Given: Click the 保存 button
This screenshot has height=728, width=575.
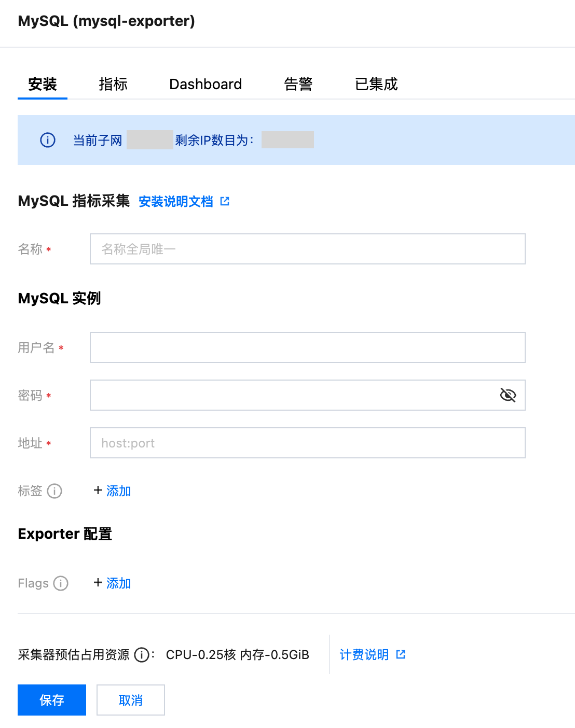Looking at the screenshot, I should point(52,700).
